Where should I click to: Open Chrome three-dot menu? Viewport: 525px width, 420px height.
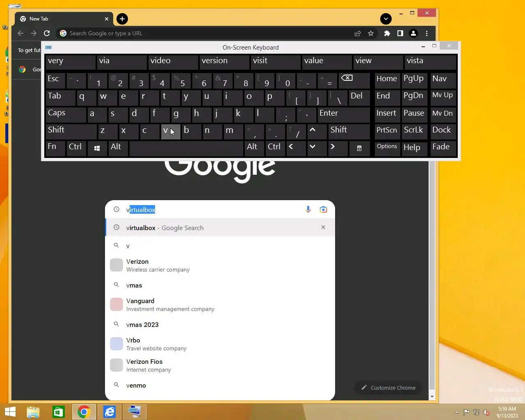click(x=427, y=33)
